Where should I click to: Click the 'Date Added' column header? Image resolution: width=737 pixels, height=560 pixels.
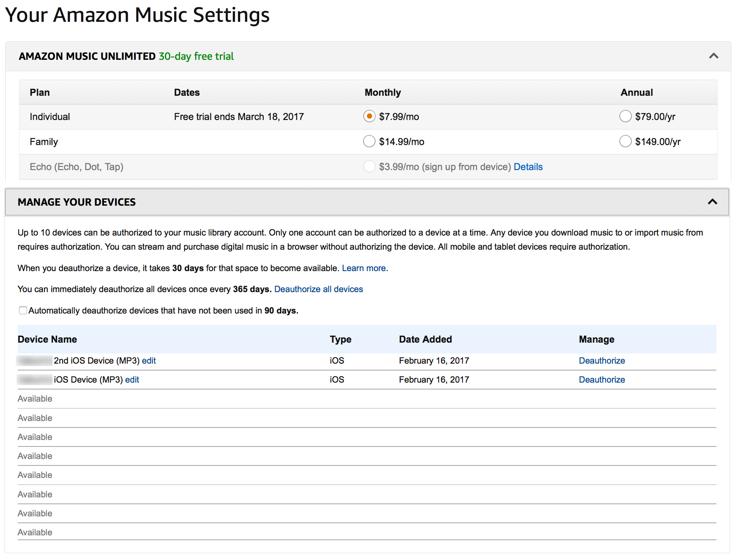pos(425,339)
